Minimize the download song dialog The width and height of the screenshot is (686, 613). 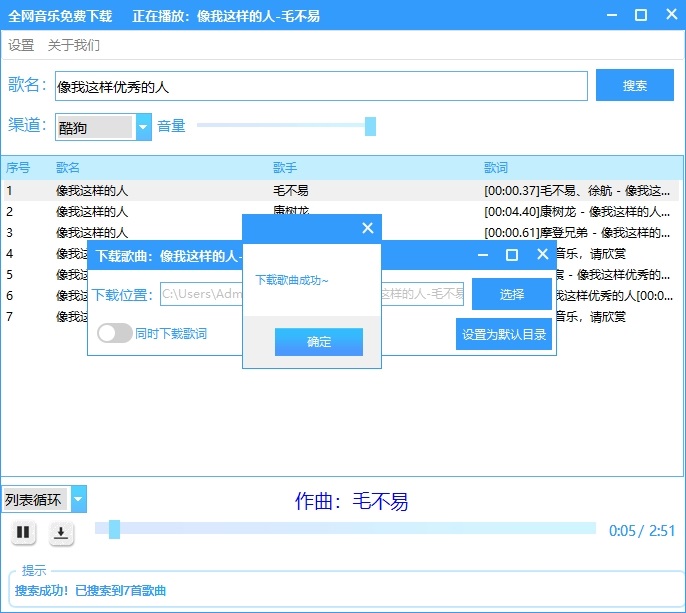[x=482, y=255]
